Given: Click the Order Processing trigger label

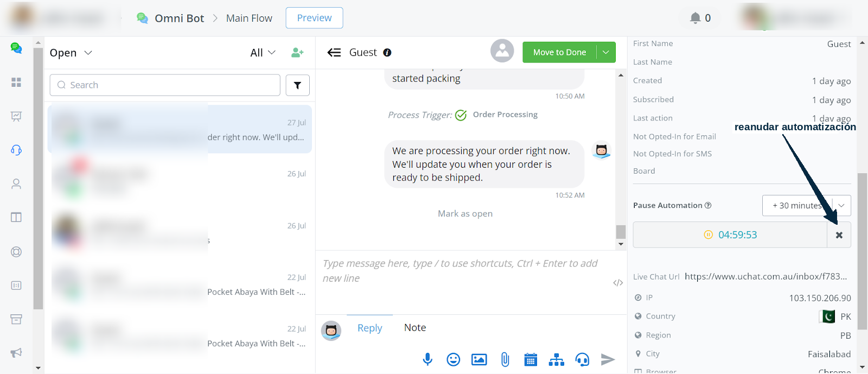Looking at the screenshot, I should click(x=505, y=115).
